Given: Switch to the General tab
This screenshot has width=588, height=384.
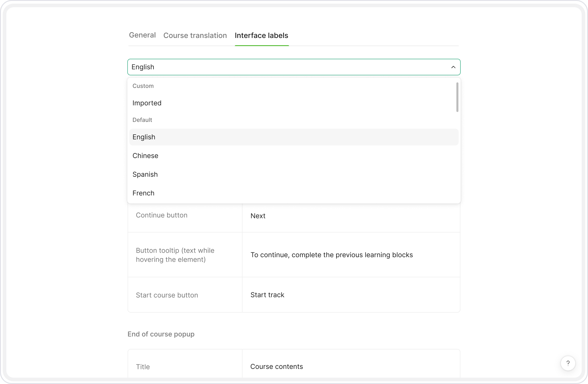Looking at the screenshot, I should coord(142,35).
